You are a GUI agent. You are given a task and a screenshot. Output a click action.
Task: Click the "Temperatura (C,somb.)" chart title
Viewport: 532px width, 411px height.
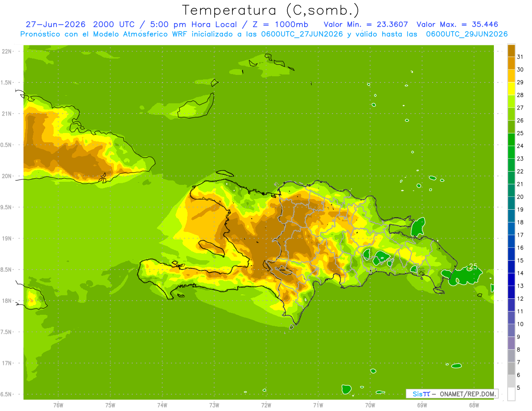270,10
